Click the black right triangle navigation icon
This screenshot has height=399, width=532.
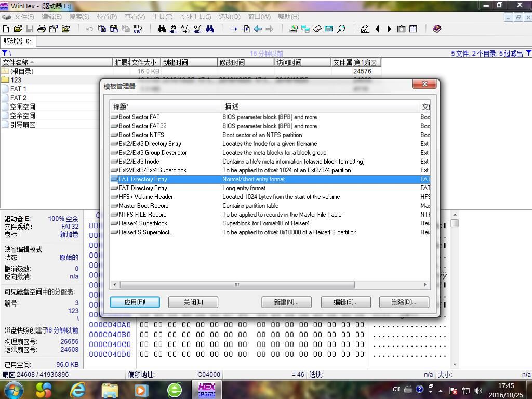389,29
